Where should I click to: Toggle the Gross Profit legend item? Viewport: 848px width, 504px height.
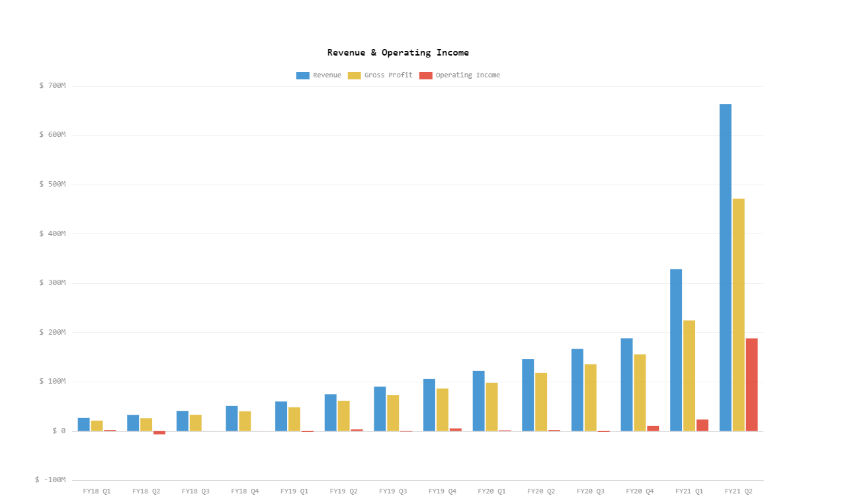[x=380, y=75]
